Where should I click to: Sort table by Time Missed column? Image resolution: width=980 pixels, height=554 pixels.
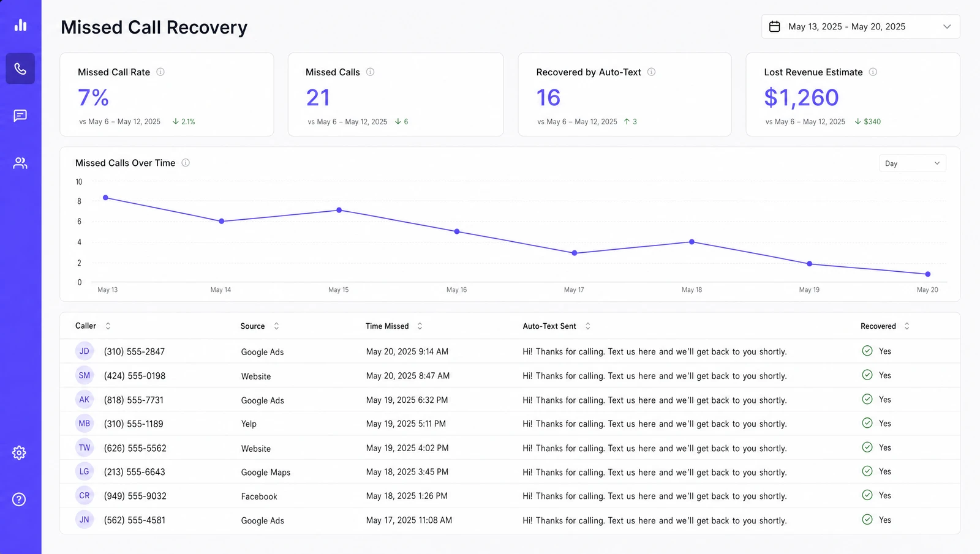click(x=420, y=326)
